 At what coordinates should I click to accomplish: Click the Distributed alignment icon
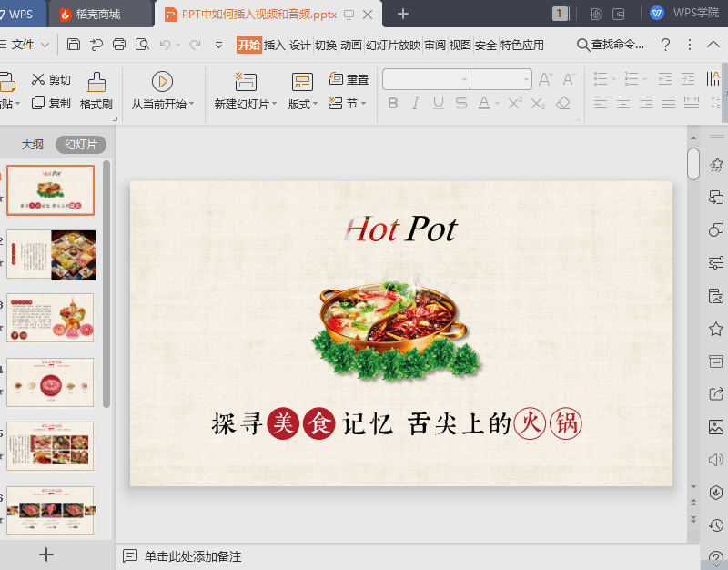click(x=692, y=103)
